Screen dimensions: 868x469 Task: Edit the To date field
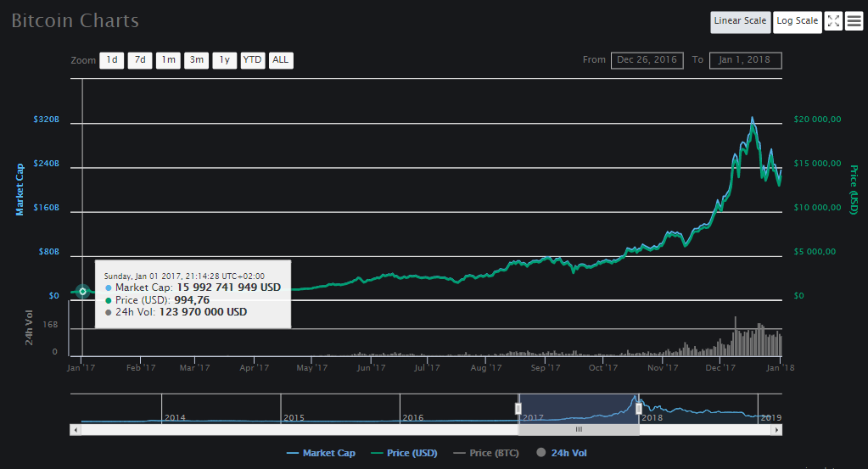tap(746, 60)
